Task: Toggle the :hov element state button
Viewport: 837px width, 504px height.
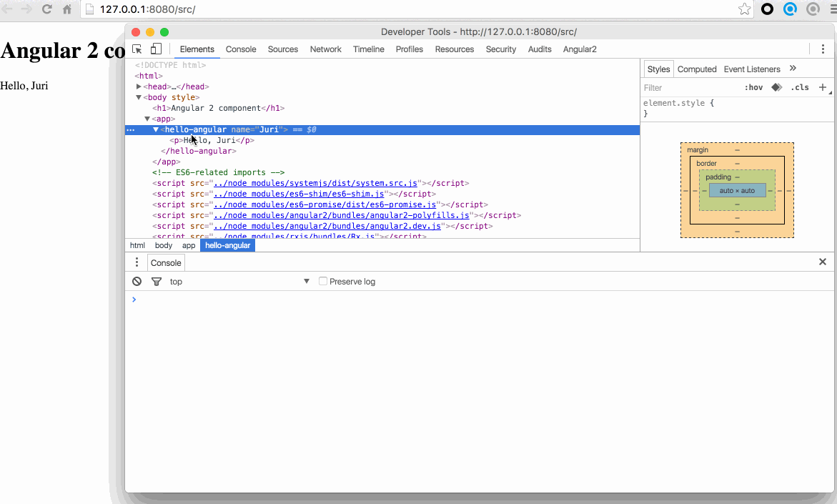Action: [x=753, y=87]
